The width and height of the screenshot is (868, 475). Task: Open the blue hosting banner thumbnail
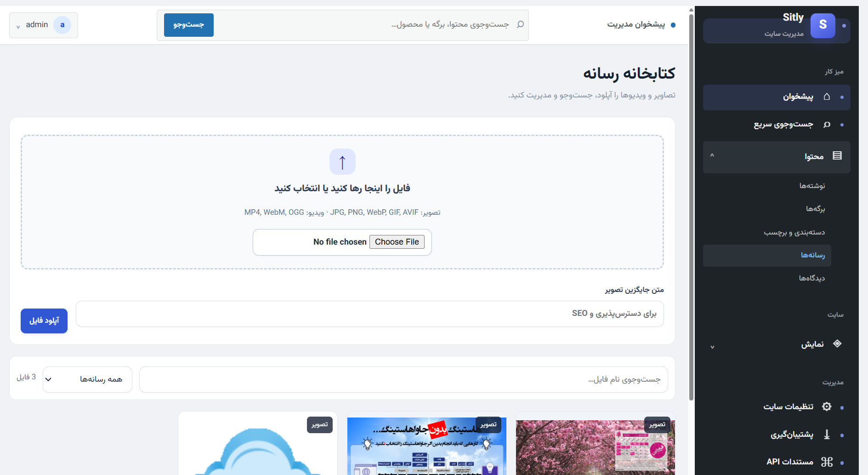427,446
